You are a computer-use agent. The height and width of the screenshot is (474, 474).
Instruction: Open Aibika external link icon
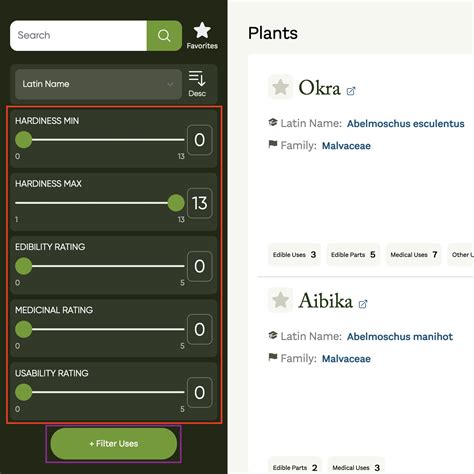363,304
